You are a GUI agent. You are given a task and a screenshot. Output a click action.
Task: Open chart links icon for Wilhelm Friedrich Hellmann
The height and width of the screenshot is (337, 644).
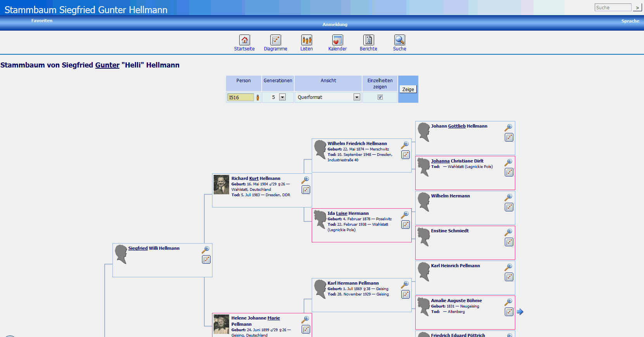click(406, 155)
